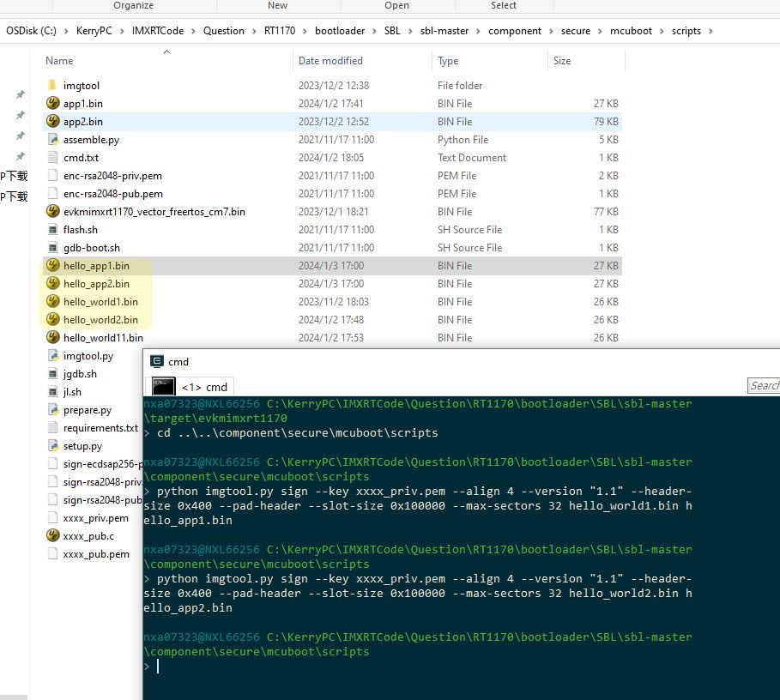
Task: Click the jl.sh script icon
Action: (x=52, y=391)
